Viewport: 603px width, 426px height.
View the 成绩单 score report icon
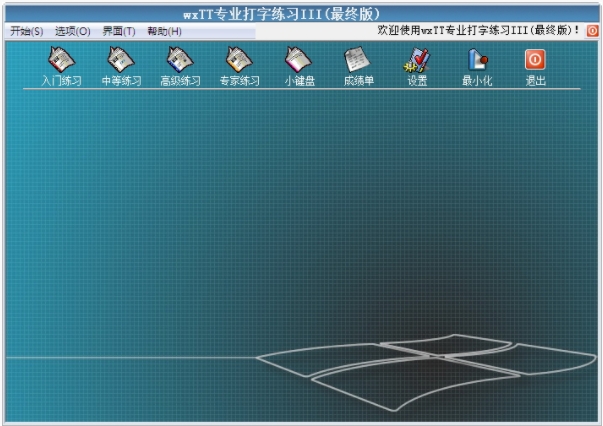(358, 66)
